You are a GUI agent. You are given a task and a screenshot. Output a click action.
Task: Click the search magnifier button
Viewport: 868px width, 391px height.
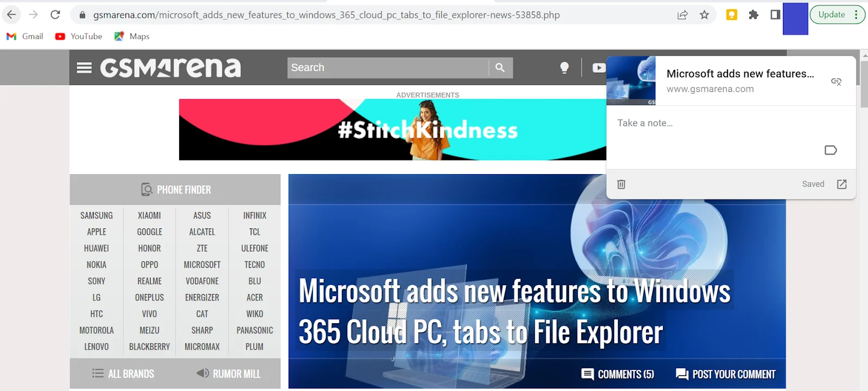coord(500,68)
